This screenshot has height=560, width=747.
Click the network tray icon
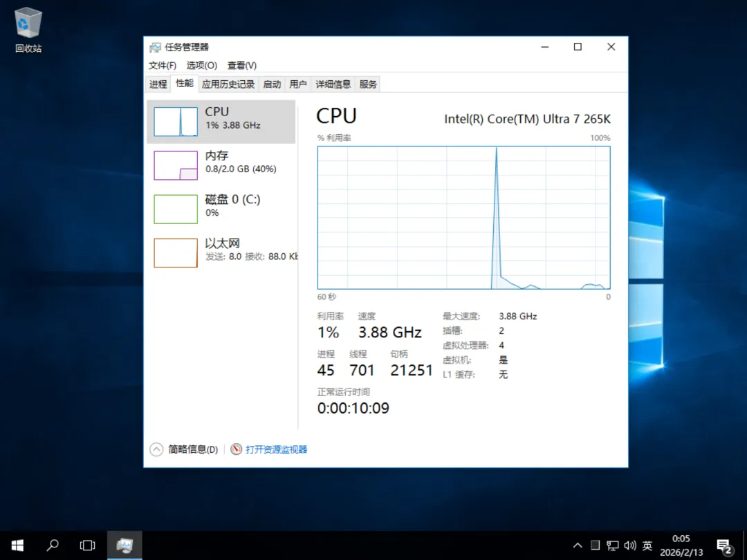[613, 545]
